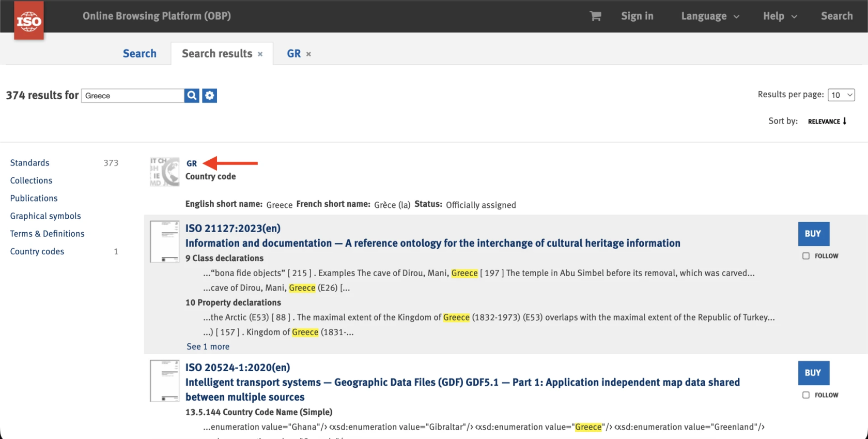Image resolution: width=868 pixels, height=439 pixels.
Task: Open ISO 20524-1:2020 document thumbnail
Action: coord(165,381)
